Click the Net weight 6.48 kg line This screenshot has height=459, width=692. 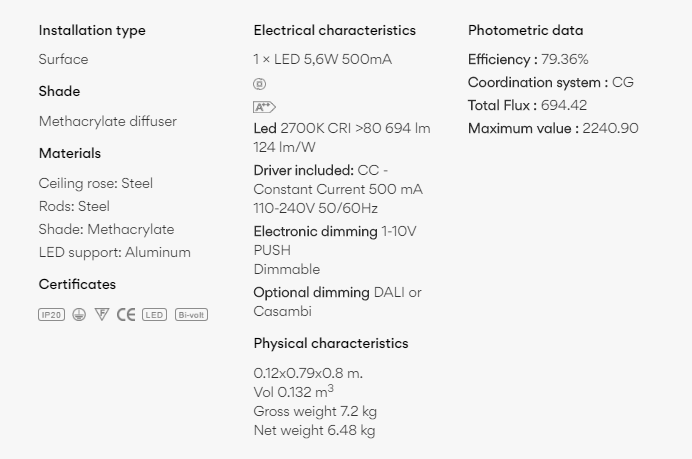coord(315,430)
